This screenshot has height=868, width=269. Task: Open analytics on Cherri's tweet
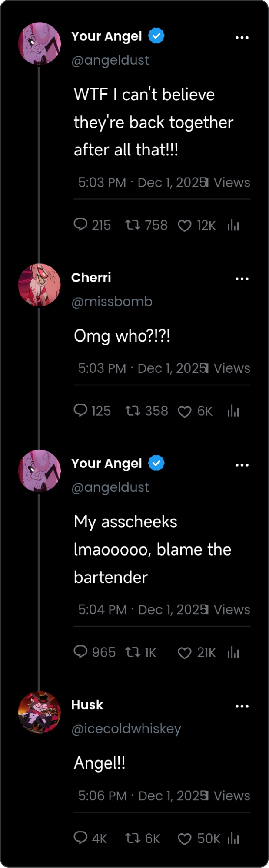(x=233, y=411)
